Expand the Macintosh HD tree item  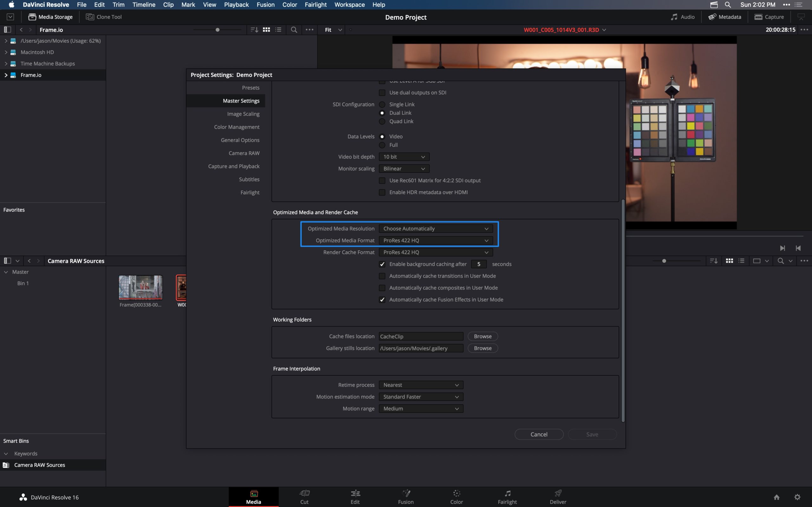5,52
